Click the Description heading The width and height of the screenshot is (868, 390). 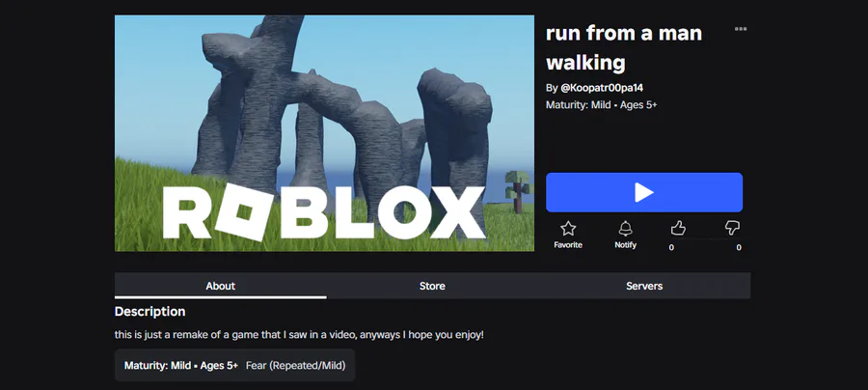pyautogui.click(x=150, y=312)
